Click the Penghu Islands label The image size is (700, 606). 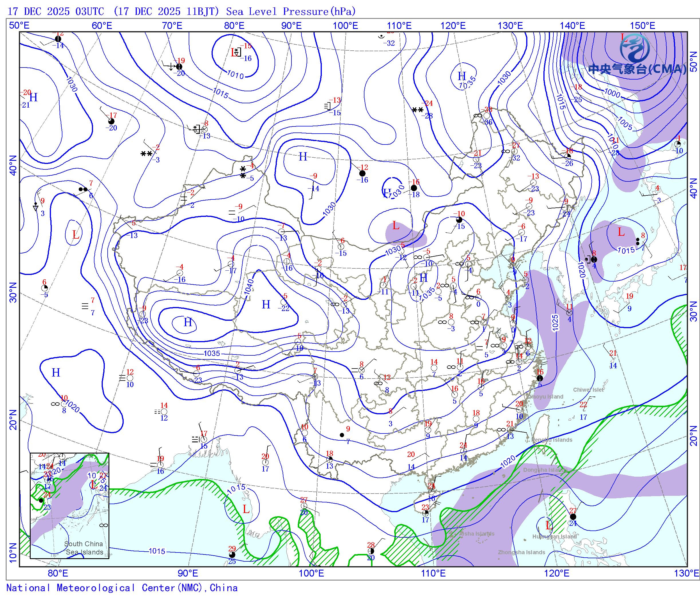coord(552,439)
